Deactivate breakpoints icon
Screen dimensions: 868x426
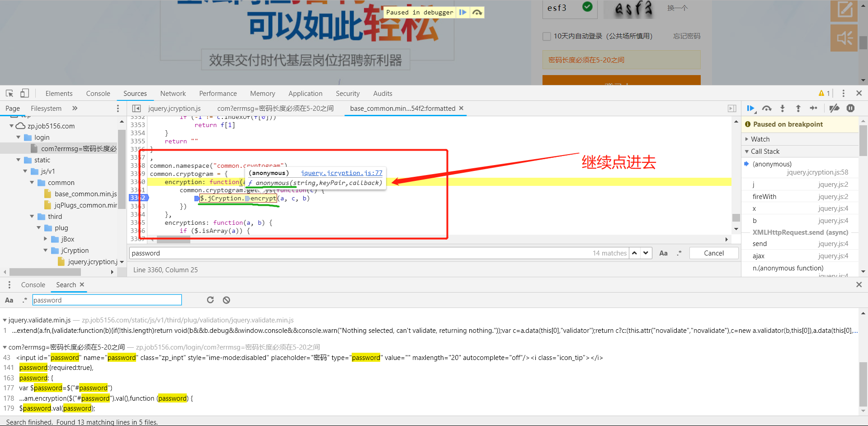click(x=835, y=109)
